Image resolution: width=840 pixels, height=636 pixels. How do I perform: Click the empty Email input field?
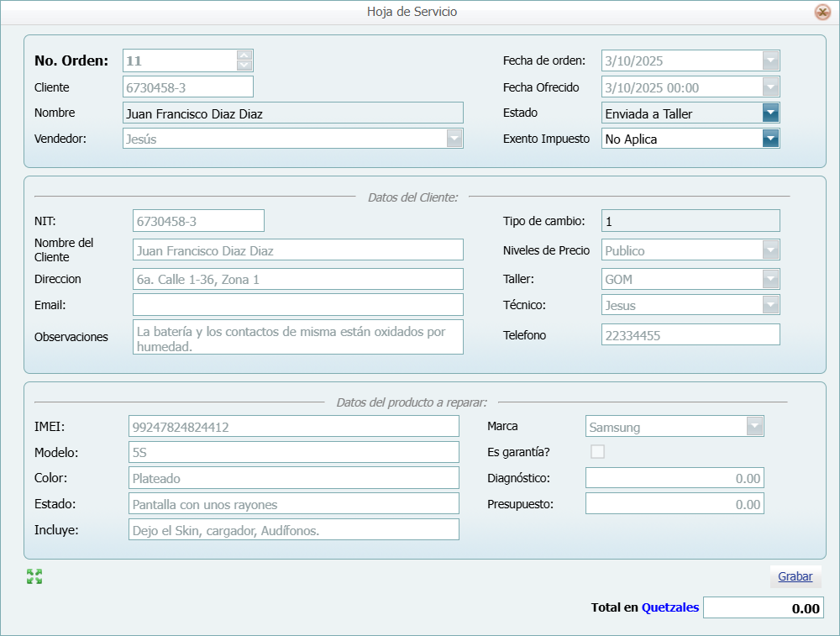click(296, 304)
